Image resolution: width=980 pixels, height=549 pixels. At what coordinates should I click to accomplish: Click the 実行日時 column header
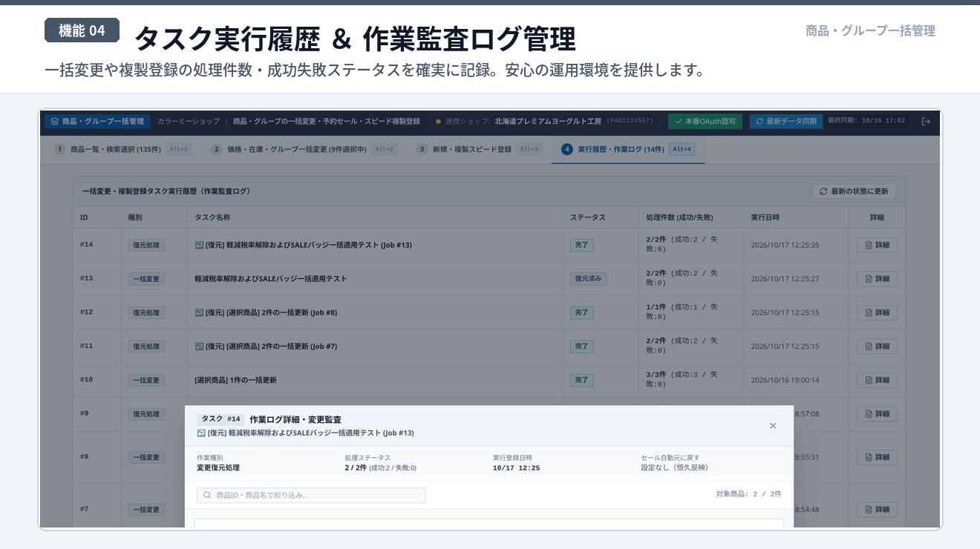(765, 217)
